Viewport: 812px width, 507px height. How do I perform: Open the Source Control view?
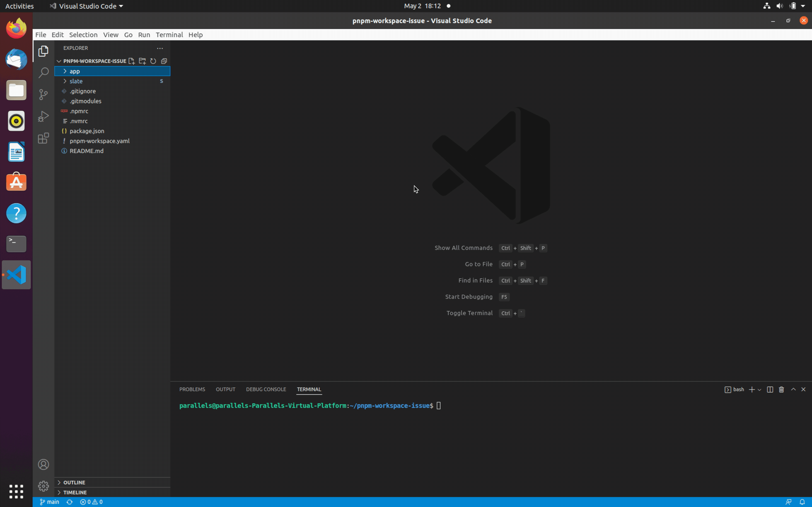click(43, 94)
